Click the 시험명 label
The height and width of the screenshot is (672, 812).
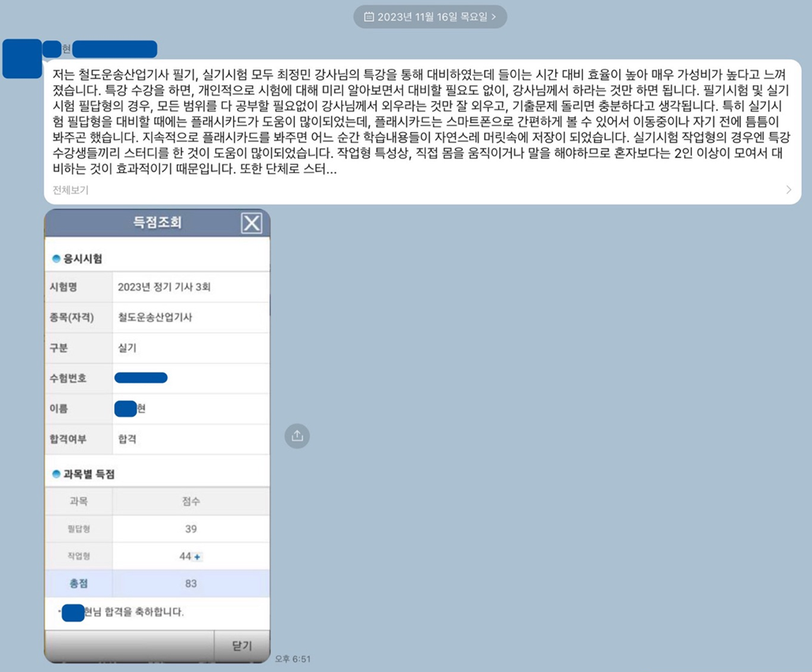click(63, 287)
